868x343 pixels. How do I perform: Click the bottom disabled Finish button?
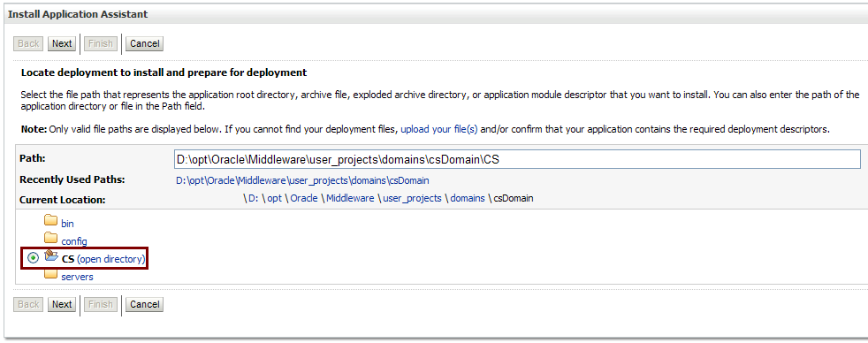101,304
